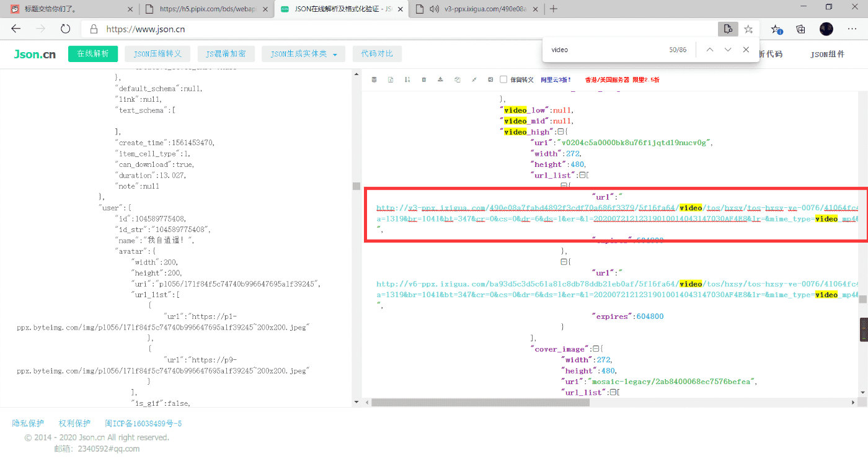Click the Json.cn logo
This screenshot has width=868, height=466.
[x=35, y=54]
